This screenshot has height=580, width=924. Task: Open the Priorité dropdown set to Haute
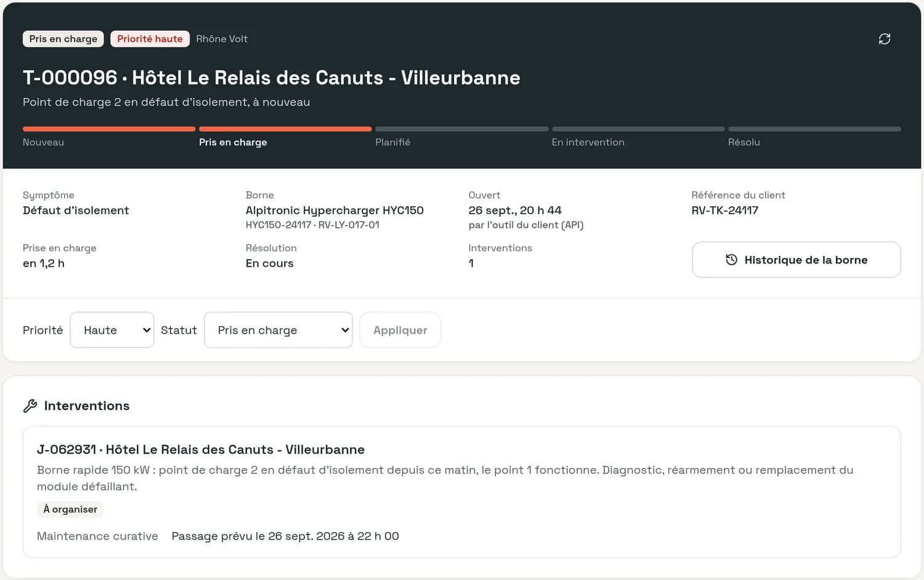pyautogui.click(x=112, y=330)
